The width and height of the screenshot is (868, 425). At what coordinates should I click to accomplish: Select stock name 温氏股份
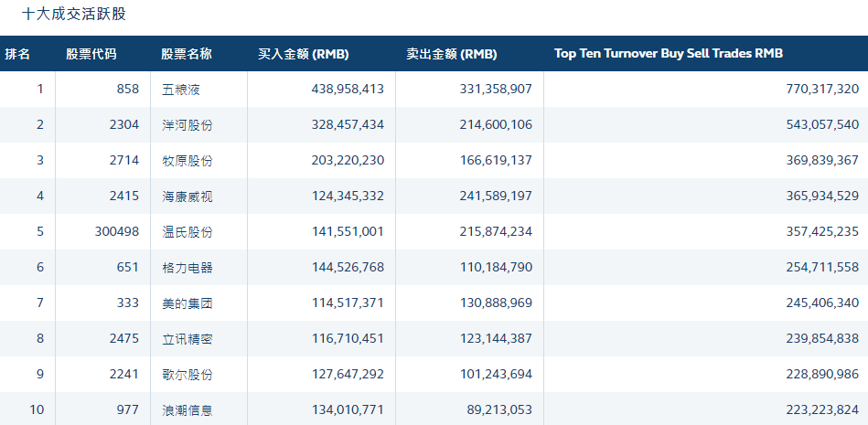(x=188, y=232)
